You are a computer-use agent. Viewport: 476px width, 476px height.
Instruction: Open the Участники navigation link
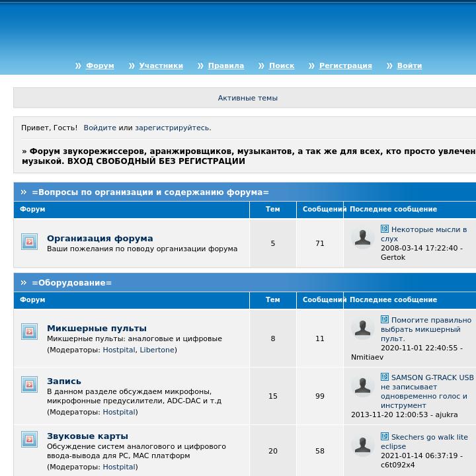pos(161,65)
